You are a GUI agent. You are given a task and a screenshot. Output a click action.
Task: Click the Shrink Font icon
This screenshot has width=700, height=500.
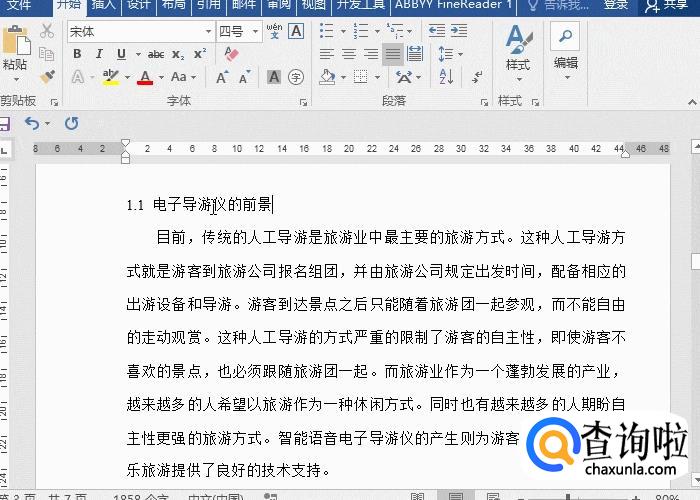(x=245, y=77)
